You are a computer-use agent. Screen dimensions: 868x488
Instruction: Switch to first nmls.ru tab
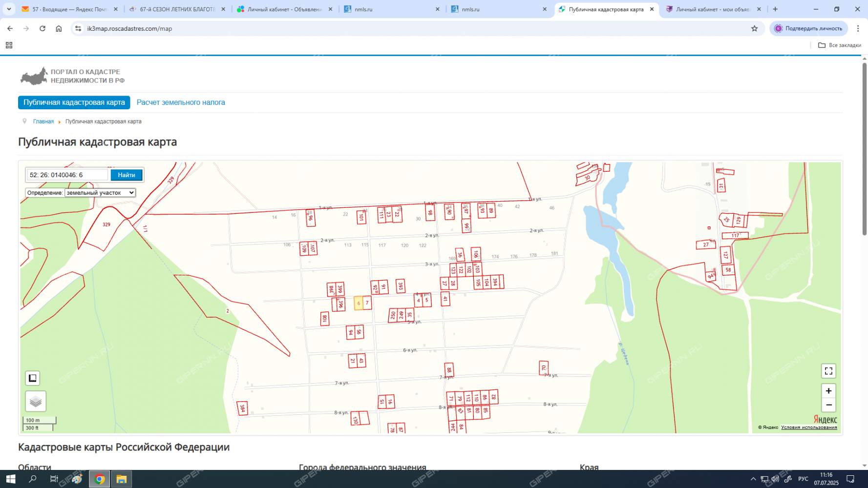[392, 9]
